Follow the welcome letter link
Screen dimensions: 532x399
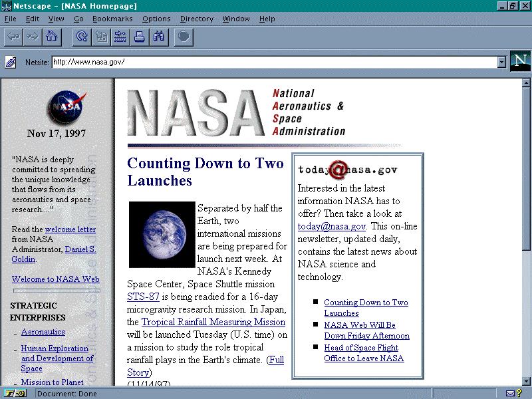click(70, 229)
